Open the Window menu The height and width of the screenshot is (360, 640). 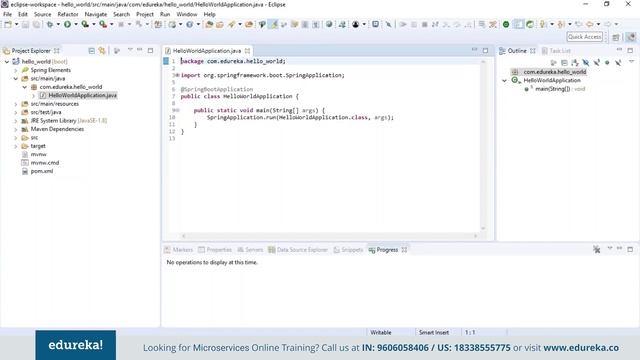[187, 14]
